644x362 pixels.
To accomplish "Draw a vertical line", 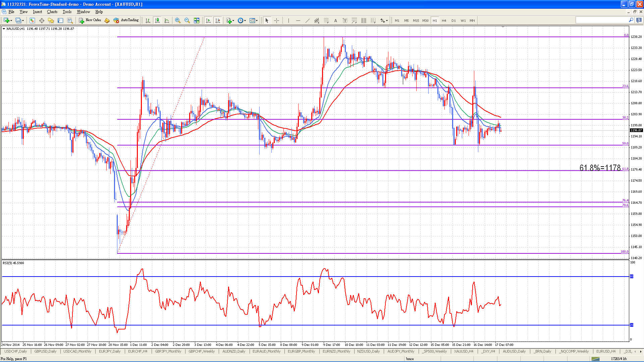I will (288, 20).
